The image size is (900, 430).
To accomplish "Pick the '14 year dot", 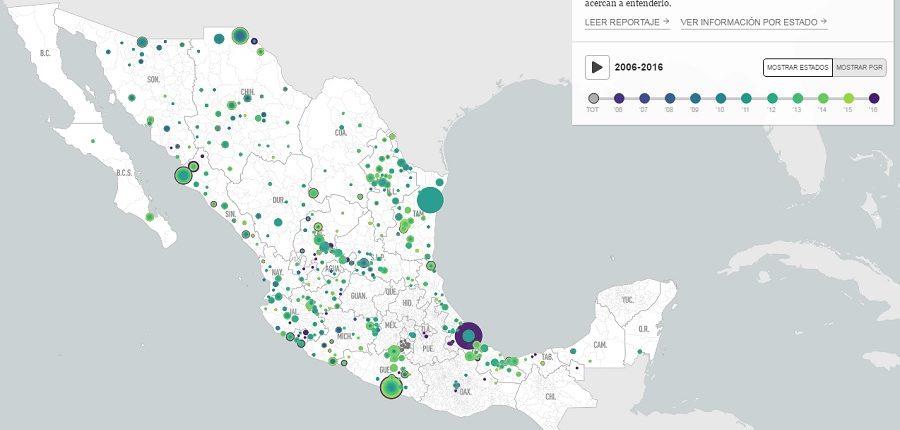I will click(823, 98).
